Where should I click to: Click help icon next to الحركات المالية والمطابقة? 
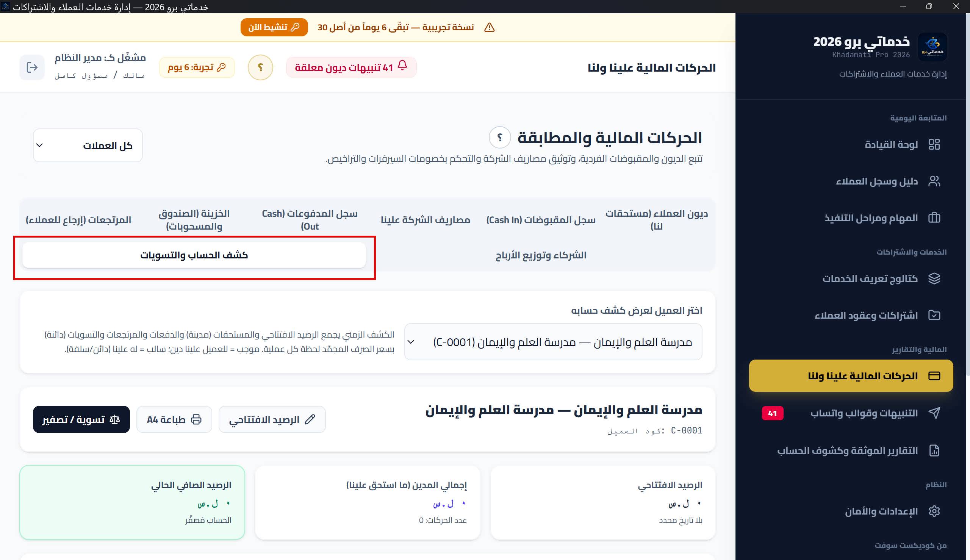(500, 137)
